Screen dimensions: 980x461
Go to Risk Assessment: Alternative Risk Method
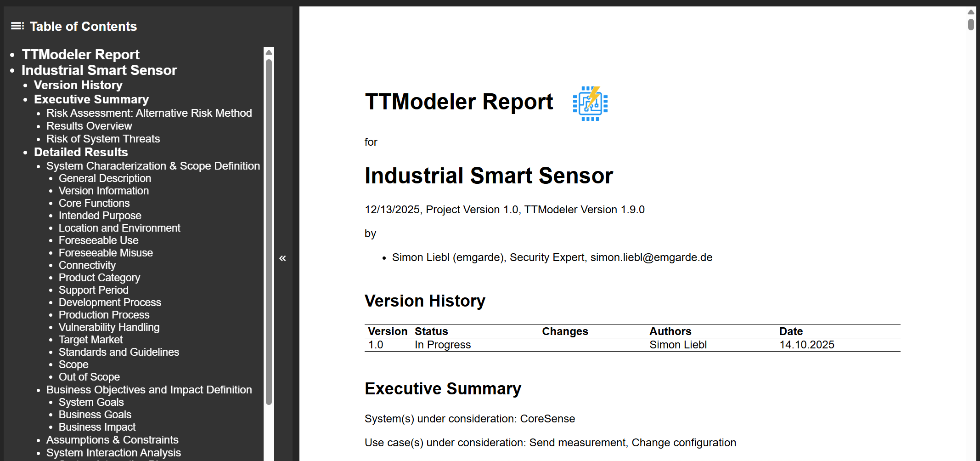(149, 113)
